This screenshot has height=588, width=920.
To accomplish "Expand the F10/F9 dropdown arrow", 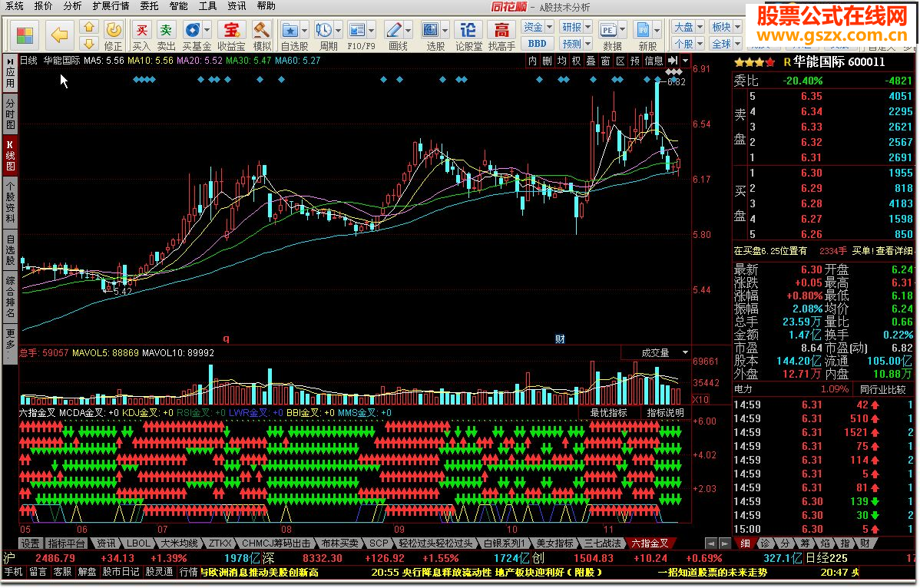I will click(372, 30).
